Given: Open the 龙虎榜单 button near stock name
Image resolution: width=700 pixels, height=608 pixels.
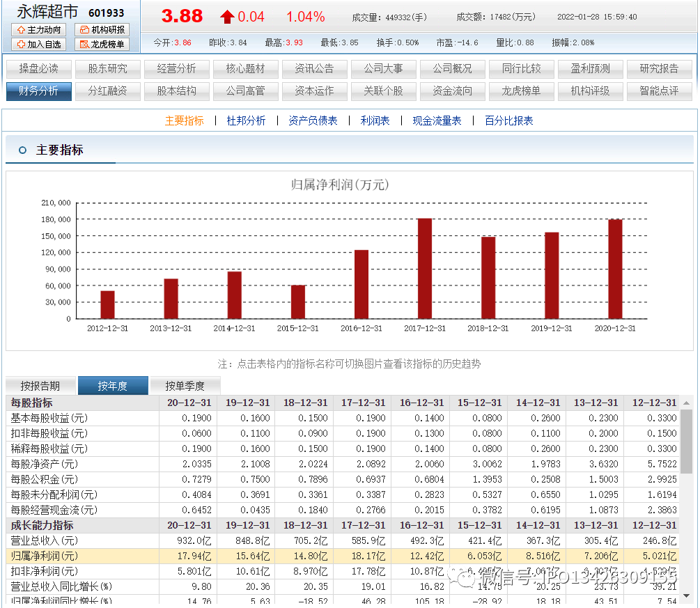Looking at the screenshot, I should tap(102, 44).
